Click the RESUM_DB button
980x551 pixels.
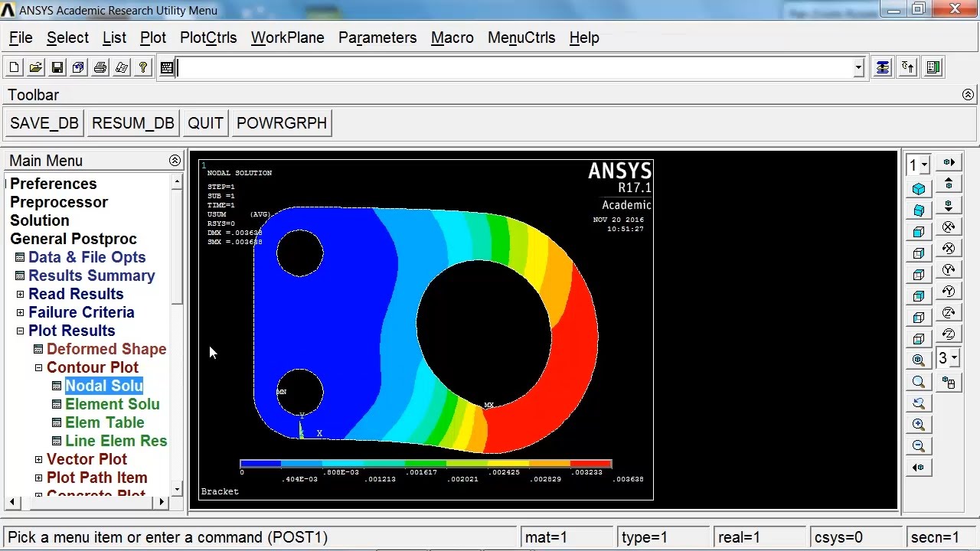click(133, 123)
